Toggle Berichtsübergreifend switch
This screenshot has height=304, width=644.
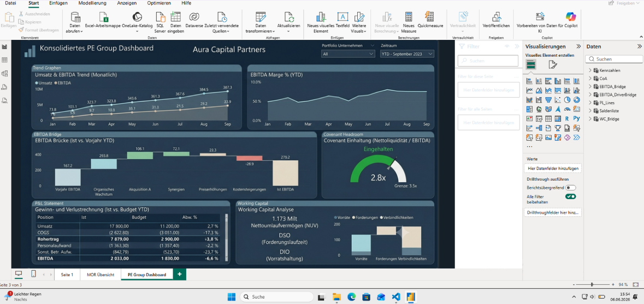coord(570,188)
